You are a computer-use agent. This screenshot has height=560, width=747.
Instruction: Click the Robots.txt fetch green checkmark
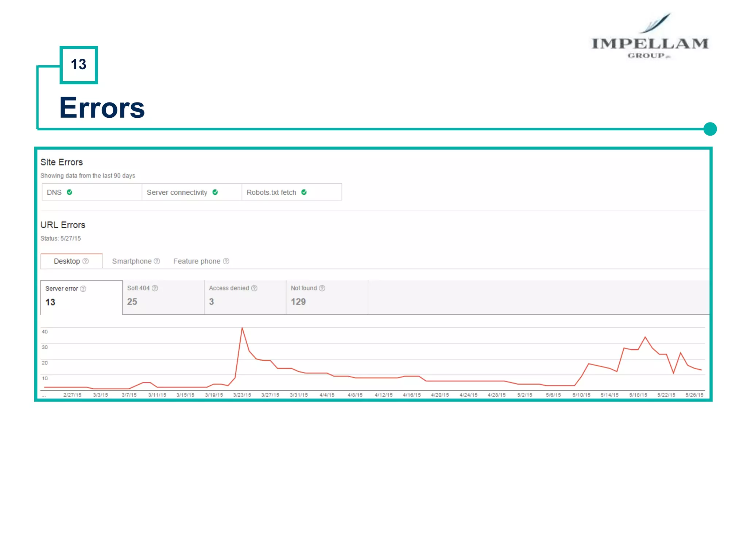click(x=304, y=192)
